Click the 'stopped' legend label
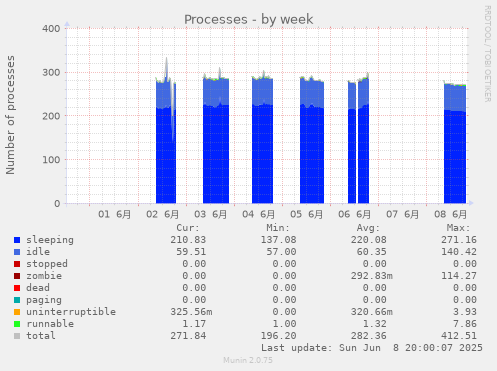 pyautogui.click(x=47, y=264)
